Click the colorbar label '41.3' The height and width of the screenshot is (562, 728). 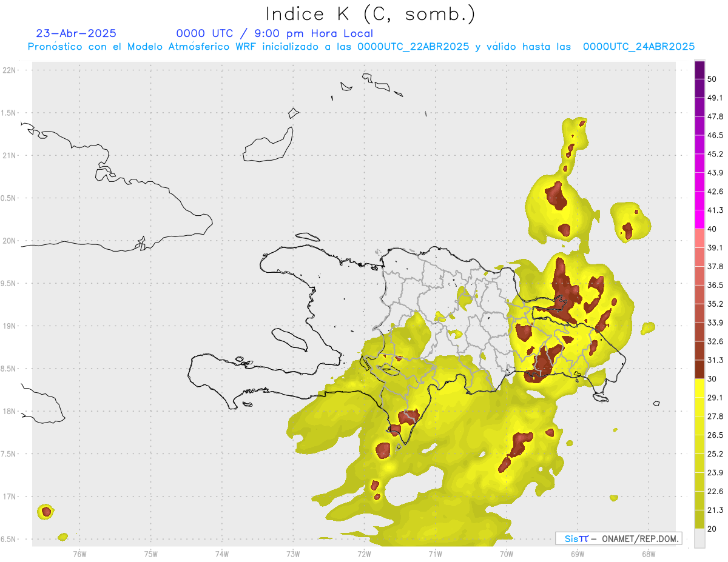point(715,210)
